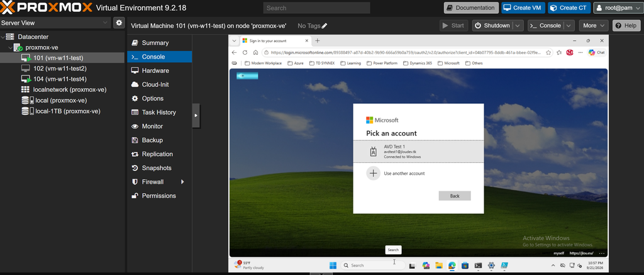Screen dimensions: 644x275
Task: Open the Server View dropdown
Action: tap(55, 23)
